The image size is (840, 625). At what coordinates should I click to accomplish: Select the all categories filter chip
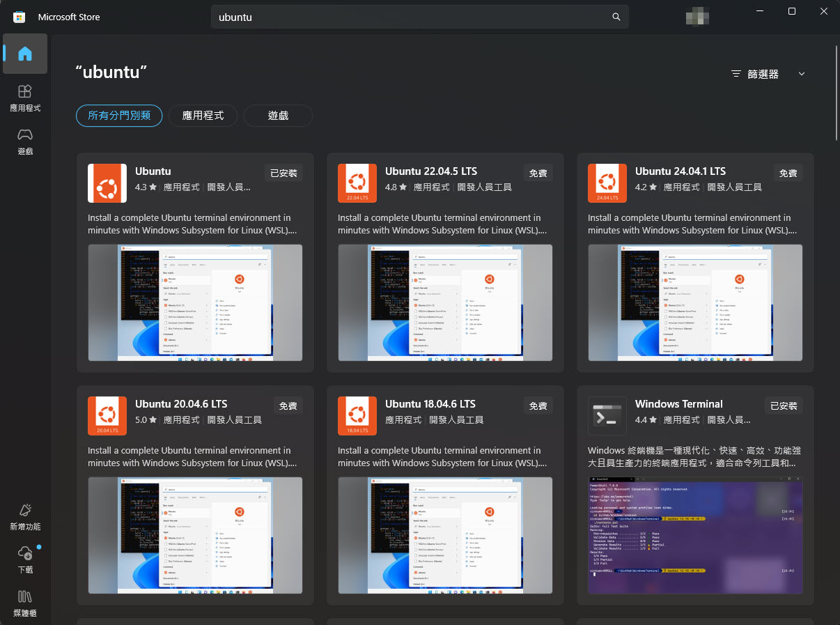click(119, 116)
